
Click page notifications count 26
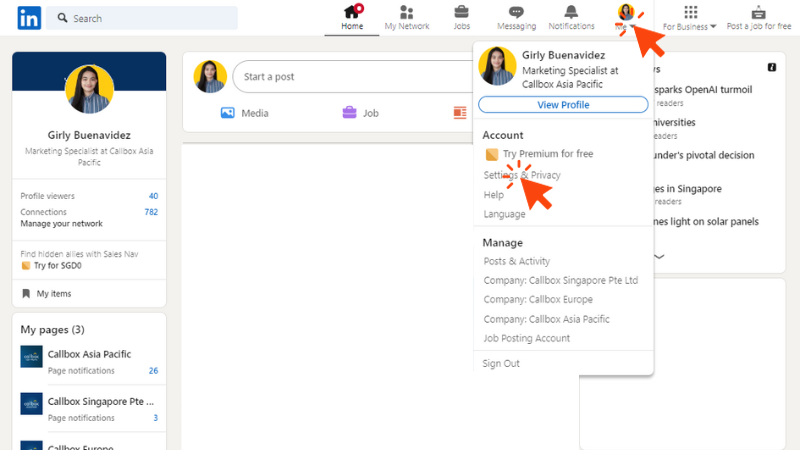coord(153,370)
